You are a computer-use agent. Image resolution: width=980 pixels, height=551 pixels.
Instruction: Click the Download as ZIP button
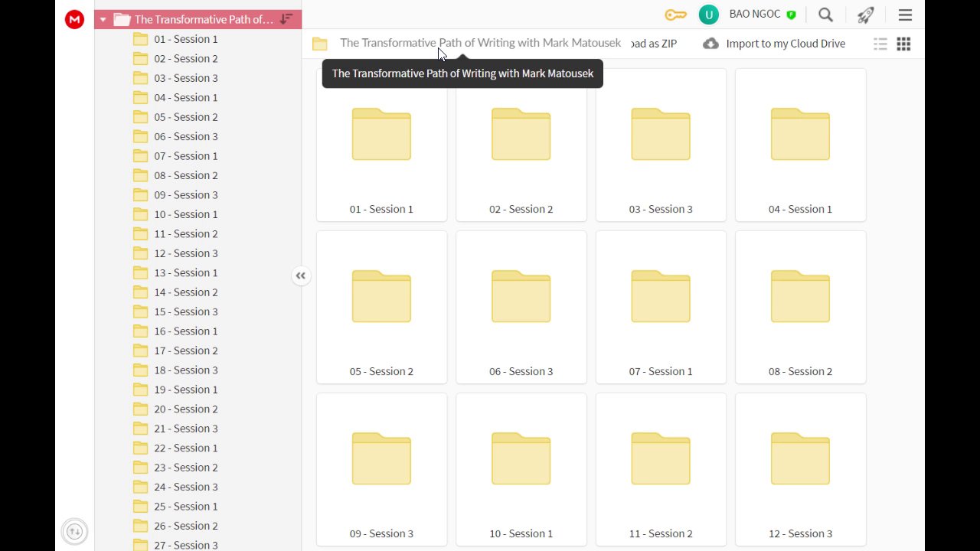(x=654, y=44)
